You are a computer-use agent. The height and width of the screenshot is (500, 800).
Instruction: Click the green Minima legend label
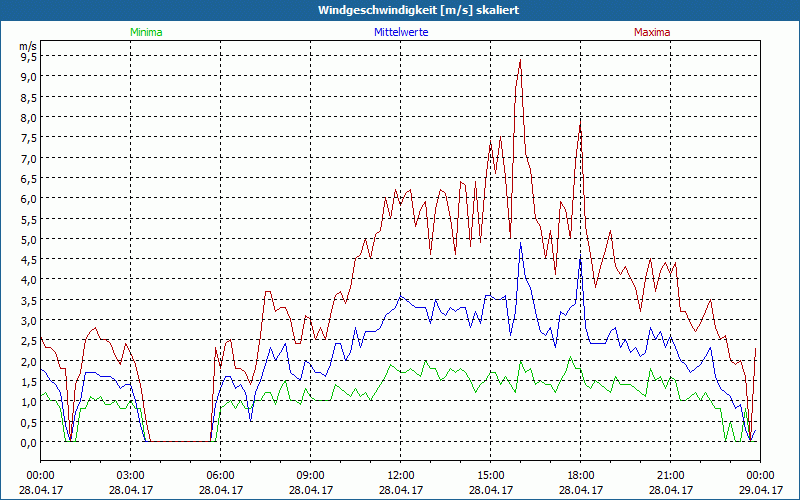(x=146, y=32)
